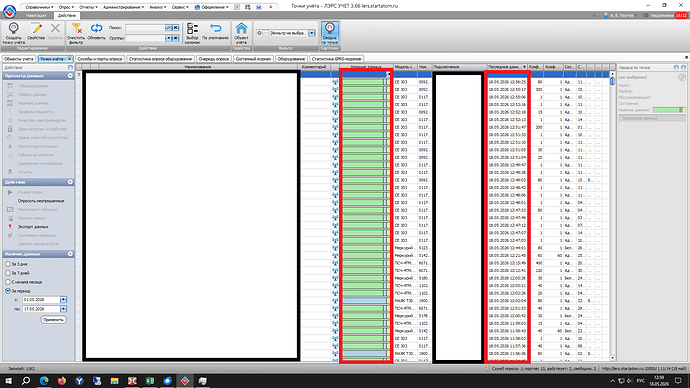Open the Справочники menu
Screen dimensions: 690x388
click(39, 7)
